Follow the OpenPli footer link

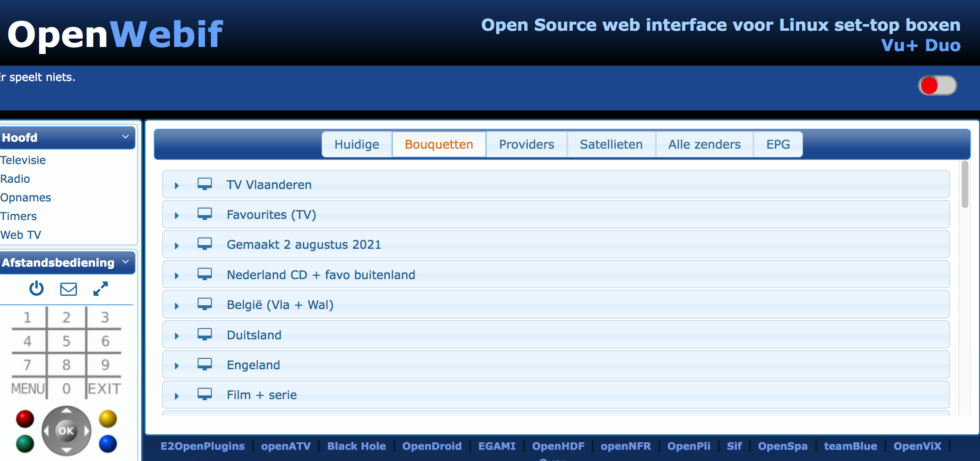point(689,446)
